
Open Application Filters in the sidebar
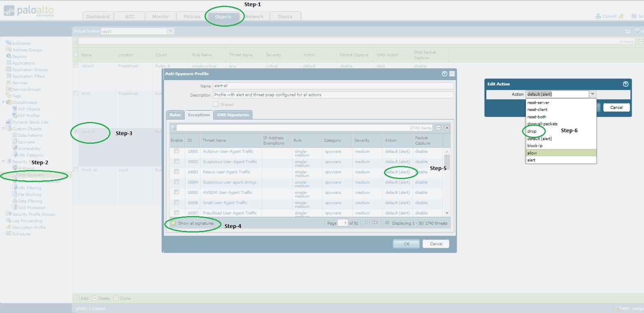(28, 76)
